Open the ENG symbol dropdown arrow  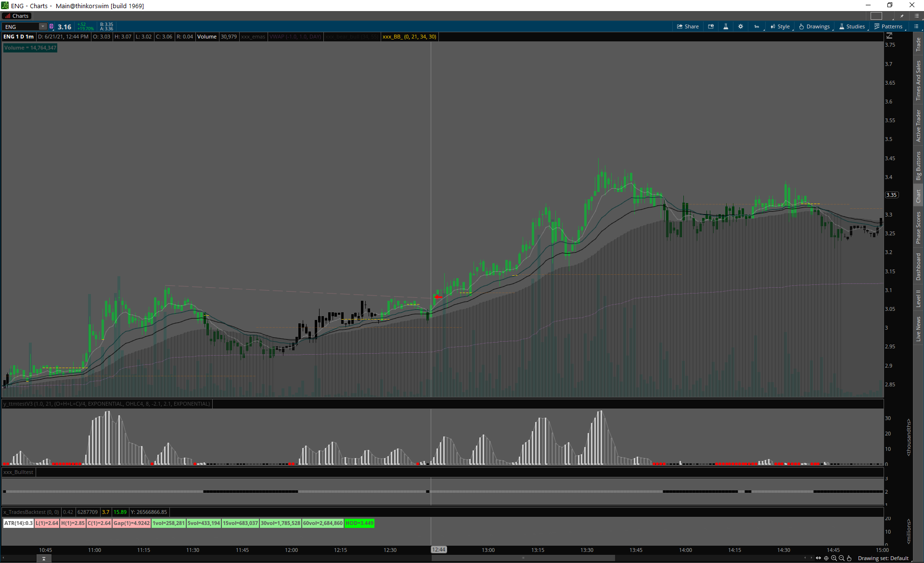43,26
